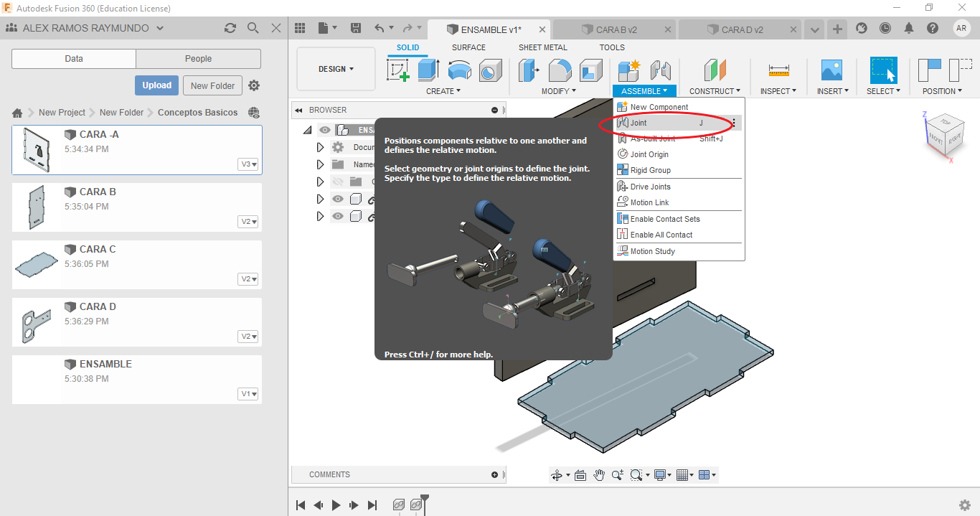Refresh the data panel

tap(230, 28)
